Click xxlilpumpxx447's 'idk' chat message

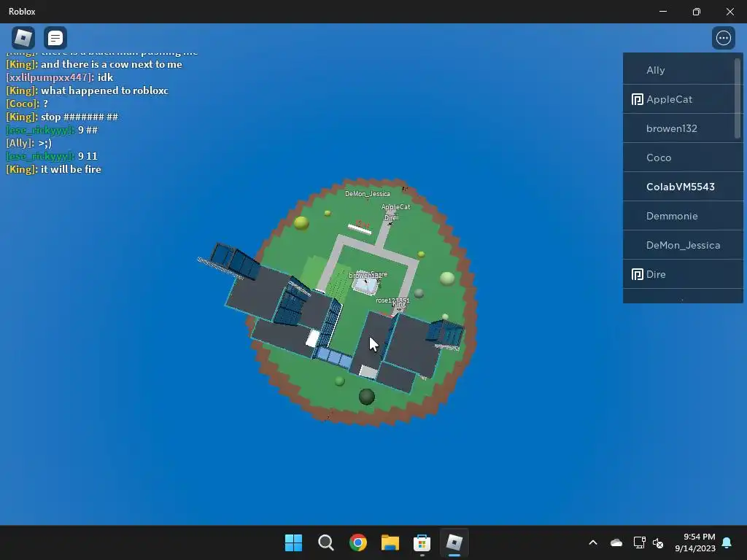[x=60, y=77]
